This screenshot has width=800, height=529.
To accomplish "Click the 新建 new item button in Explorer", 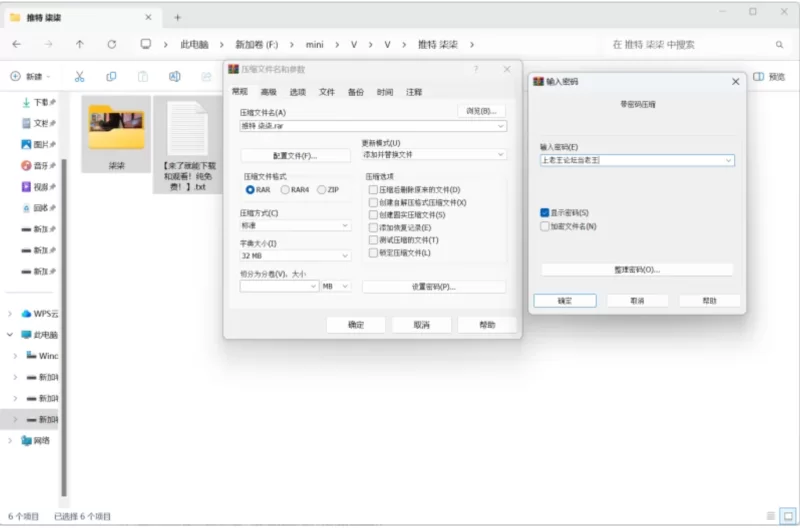I will (x=31, y=77).
